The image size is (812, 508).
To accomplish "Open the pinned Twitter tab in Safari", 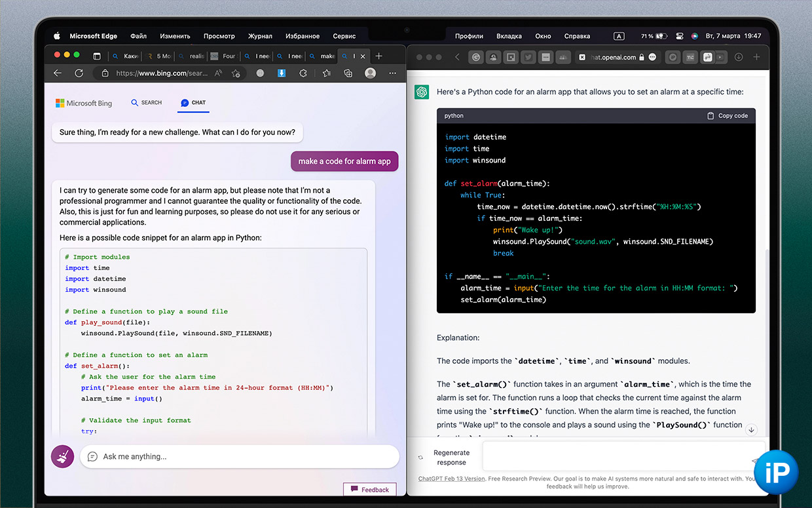I will [x=528, y=57].
